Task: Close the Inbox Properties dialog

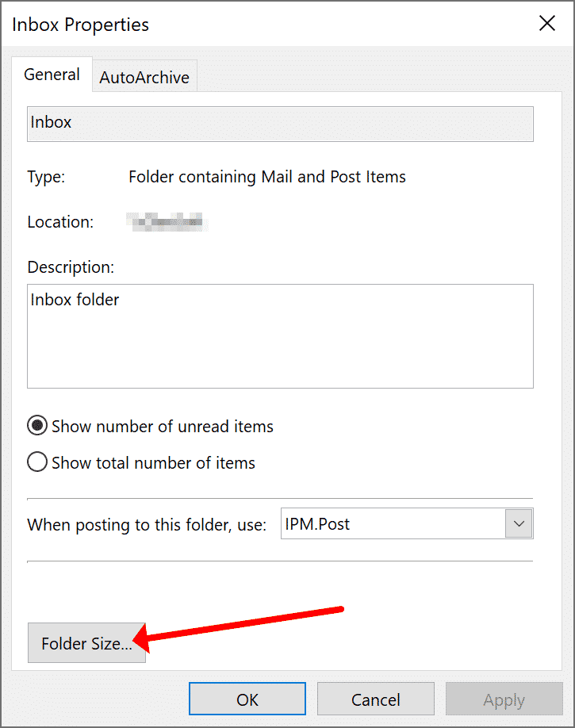Action: click(x=546, y=23)
